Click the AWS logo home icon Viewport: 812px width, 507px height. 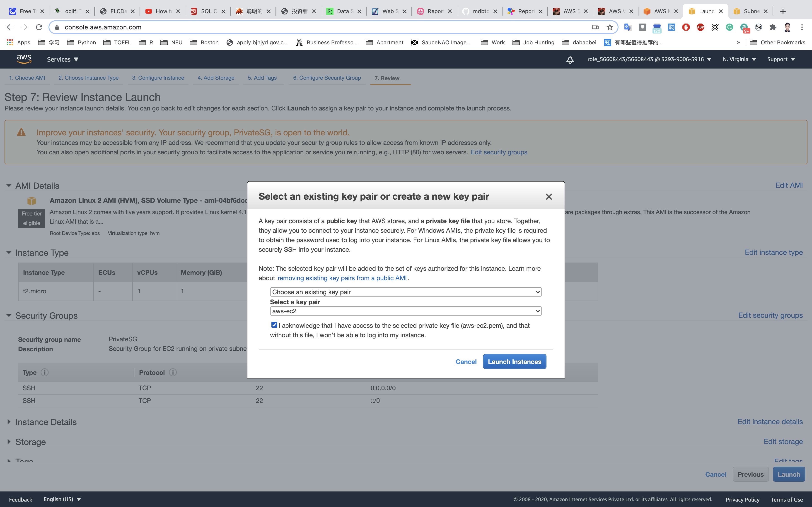24,59
